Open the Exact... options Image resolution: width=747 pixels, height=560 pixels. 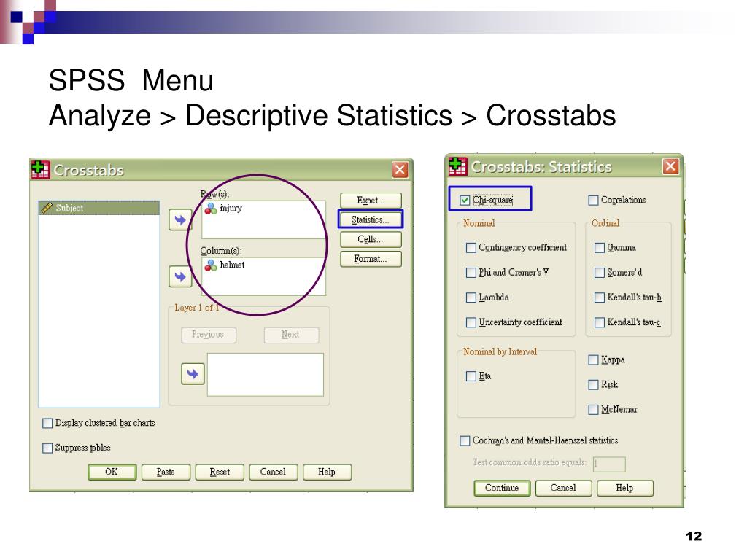tap(371, 201)
